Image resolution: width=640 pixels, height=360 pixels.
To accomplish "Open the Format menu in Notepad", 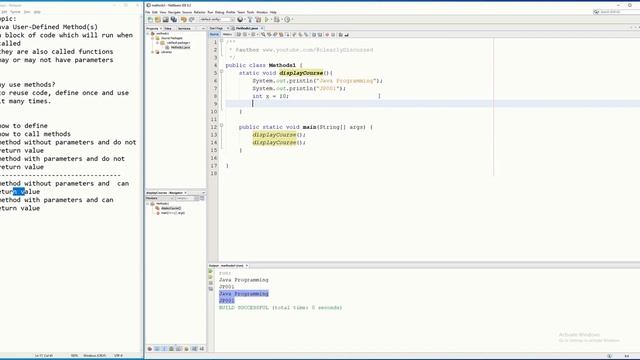I will pyautogui.click(x=15, y=12).
